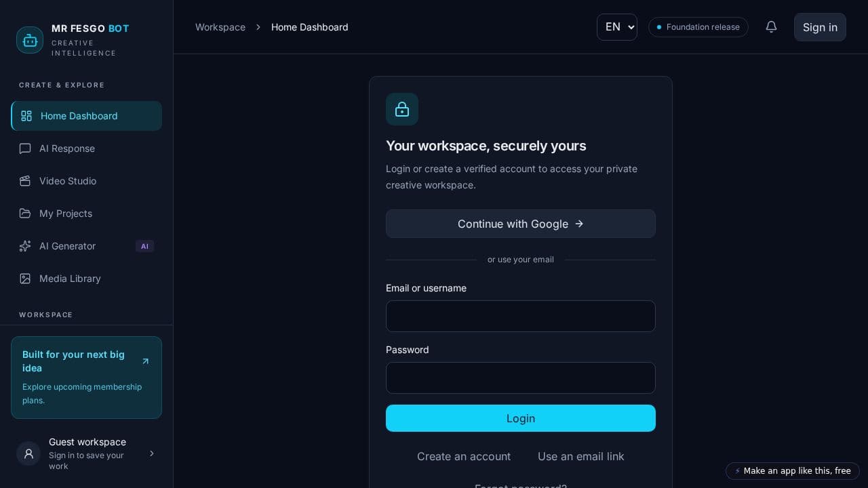The height and width of the screenshot is (488, 868).
Task: Go to Workspace breadcrumb
Action: (220, 27)
